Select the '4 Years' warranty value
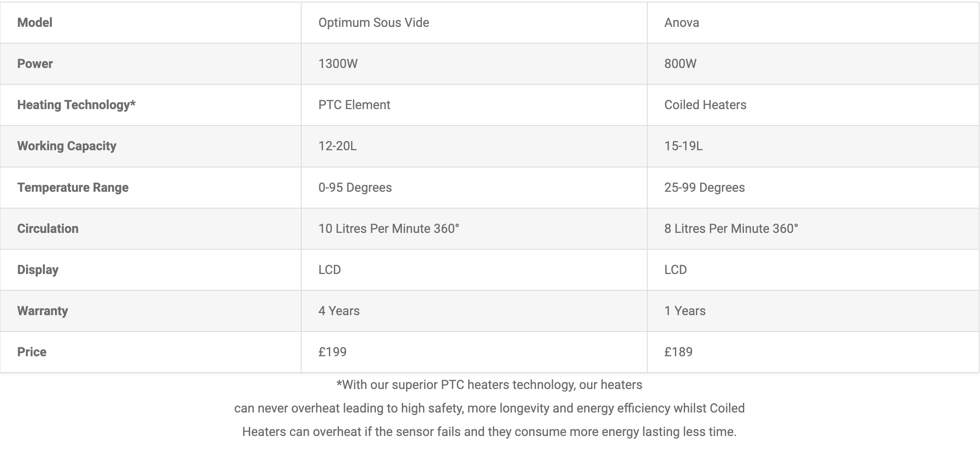This screenshot has width=980, height=449. [339, 311]
